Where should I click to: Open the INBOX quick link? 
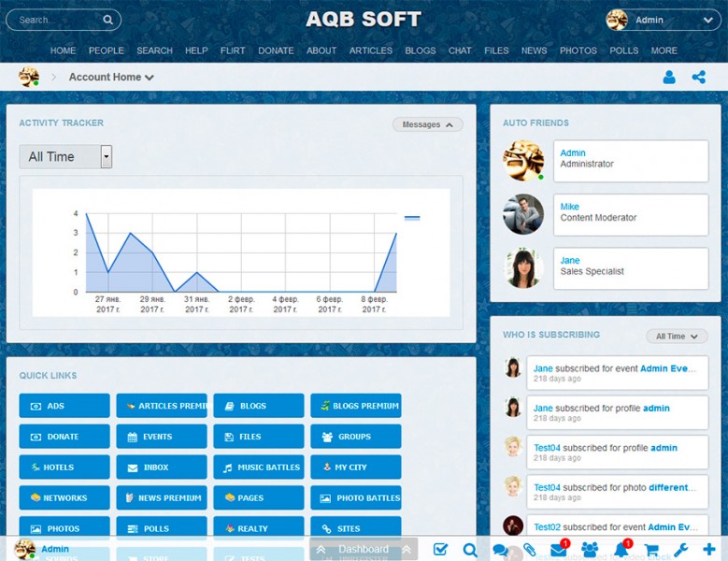pyautogui.click(x=162, y=467)
